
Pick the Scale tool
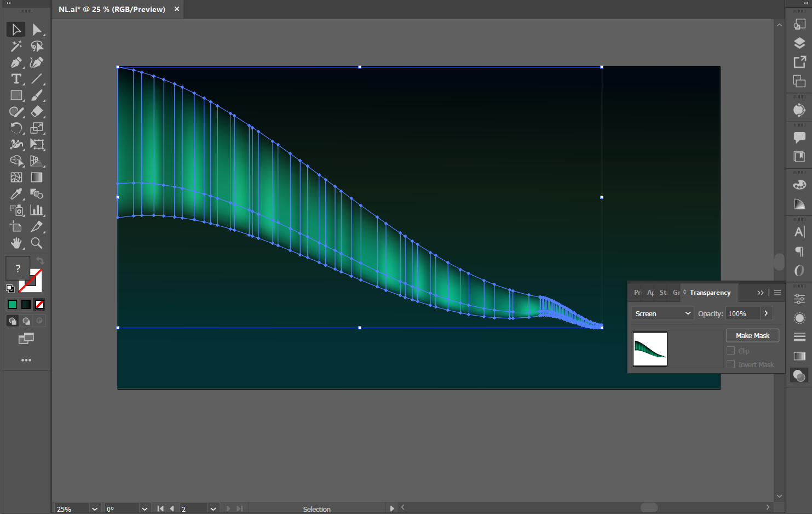[37, 128]
